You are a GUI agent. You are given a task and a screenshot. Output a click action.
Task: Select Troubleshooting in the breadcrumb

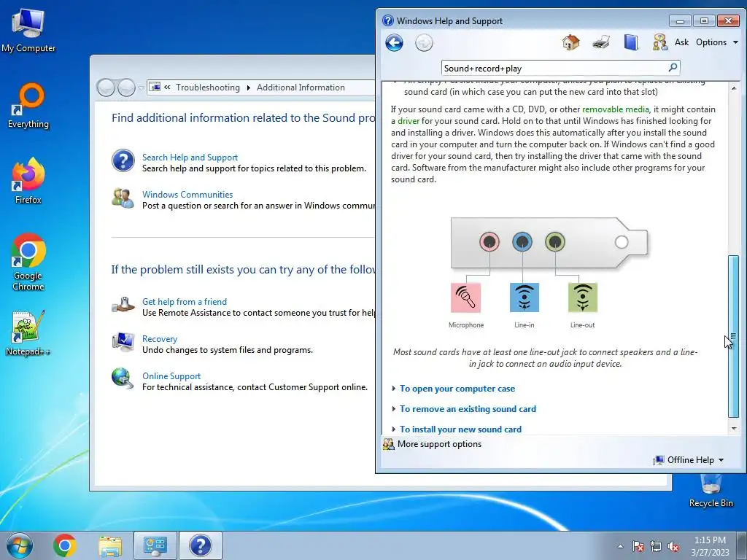click(x=208, y=87)
